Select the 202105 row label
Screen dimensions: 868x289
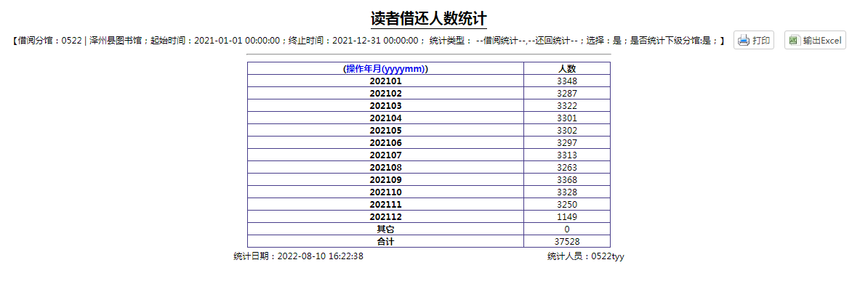click(385, 131)
